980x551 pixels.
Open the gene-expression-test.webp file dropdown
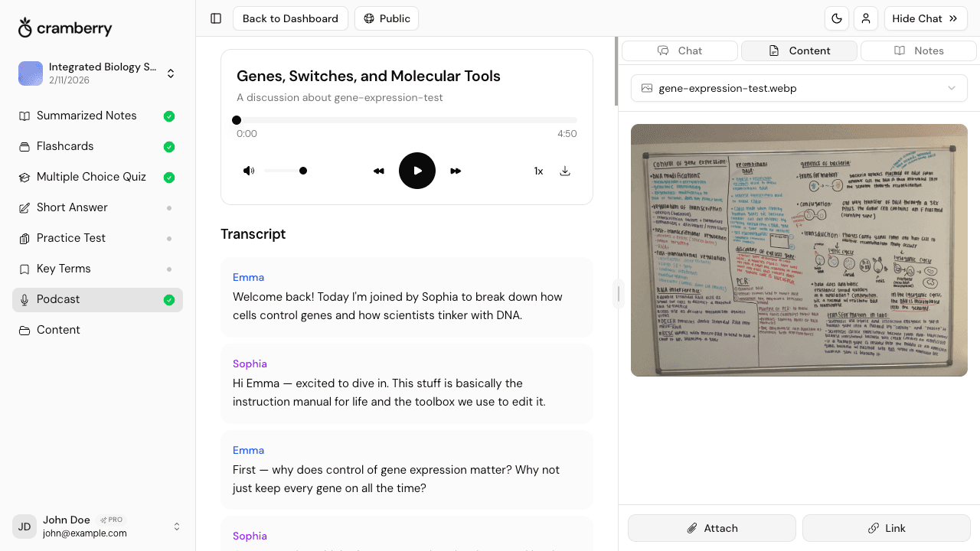point(799,88)
